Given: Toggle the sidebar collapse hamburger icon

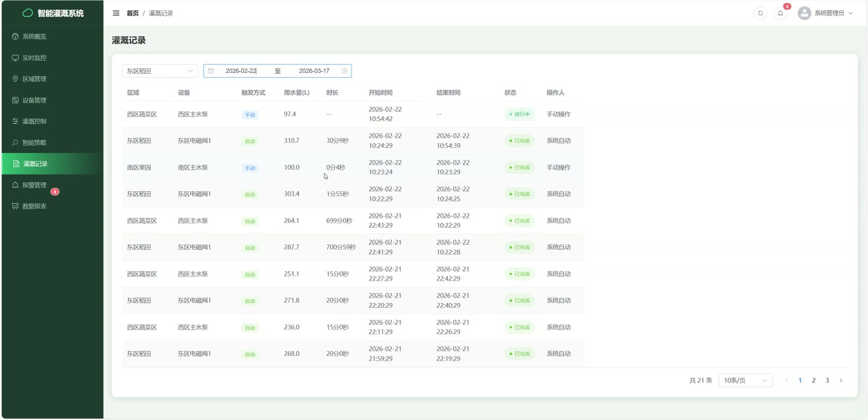Looking at the screenshot, I should [x=116, y=13].
